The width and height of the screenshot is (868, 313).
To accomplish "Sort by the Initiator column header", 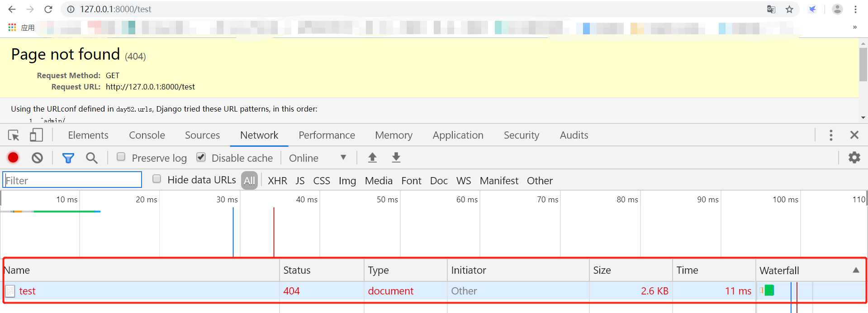I will 518,270.
